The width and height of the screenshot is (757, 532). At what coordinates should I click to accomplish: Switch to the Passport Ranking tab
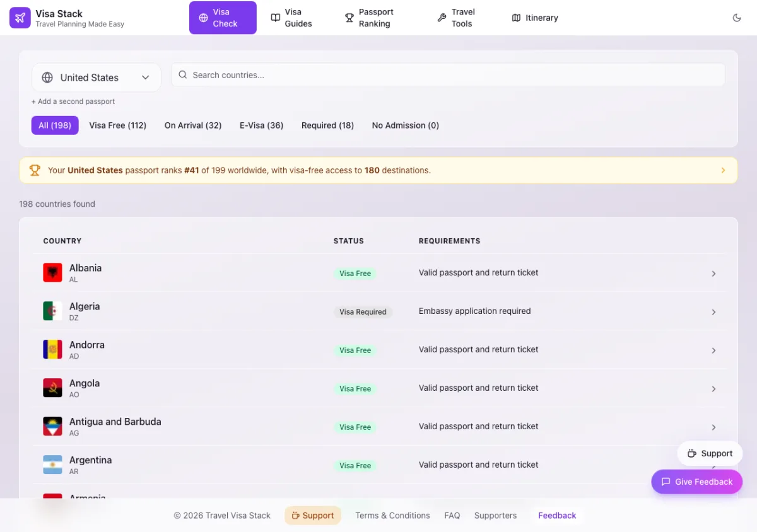368,18
